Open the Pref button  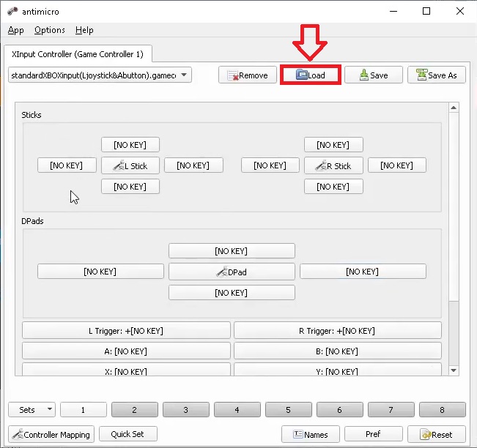(373, 434)
